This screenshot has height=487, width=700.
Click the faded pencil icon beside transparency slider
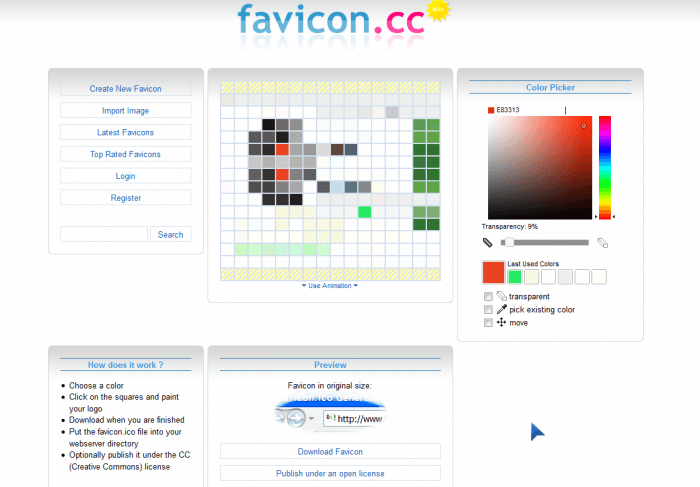click(603, 243)
